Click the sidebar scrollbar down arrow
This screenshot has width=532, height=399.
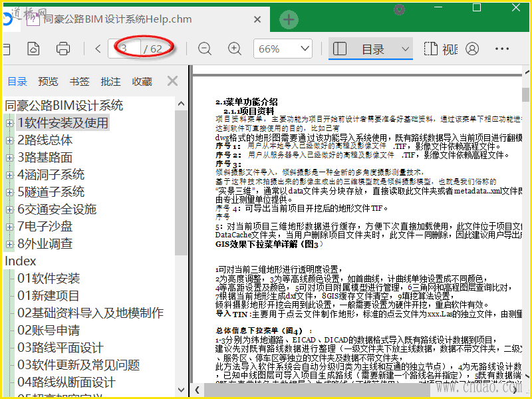pyautogui.click(x=181, y=390)
